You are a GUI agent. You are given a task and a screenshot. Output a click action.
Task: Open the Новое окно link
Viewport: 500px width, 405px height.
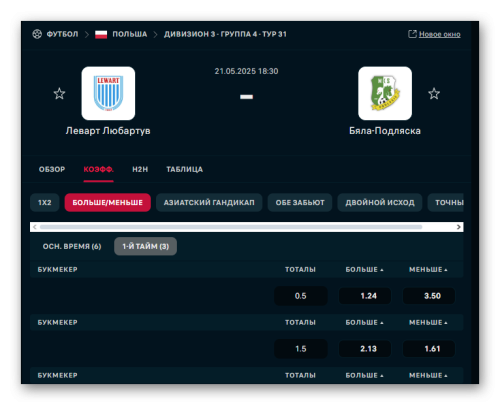tap(440, 34)
